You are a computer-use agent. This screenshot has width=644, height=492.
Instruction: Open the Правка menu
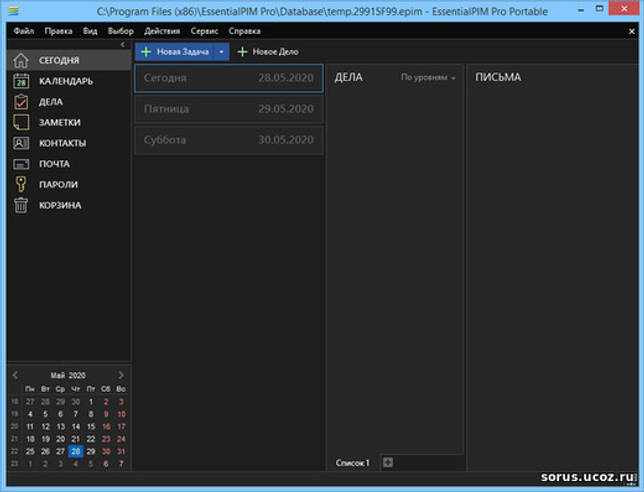click(x=58, y=31)
